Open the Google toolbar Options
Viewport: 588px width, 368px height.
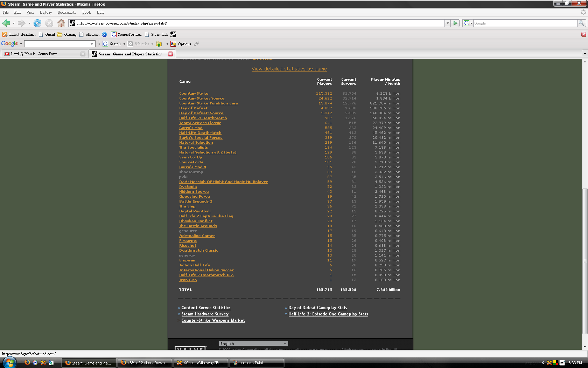[184, 44]
